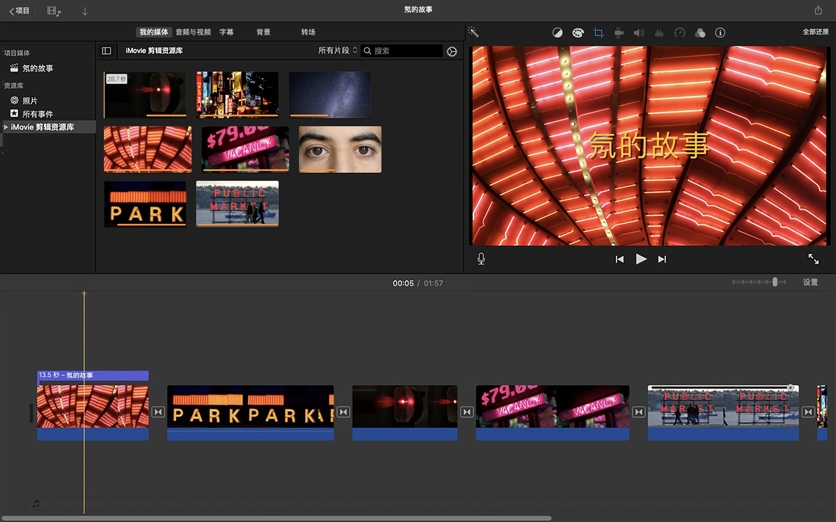This screenshot has height=522, width=836.
Task: Show clip information with the info icon
Action: pyautogui.click(x=720, y=33)
